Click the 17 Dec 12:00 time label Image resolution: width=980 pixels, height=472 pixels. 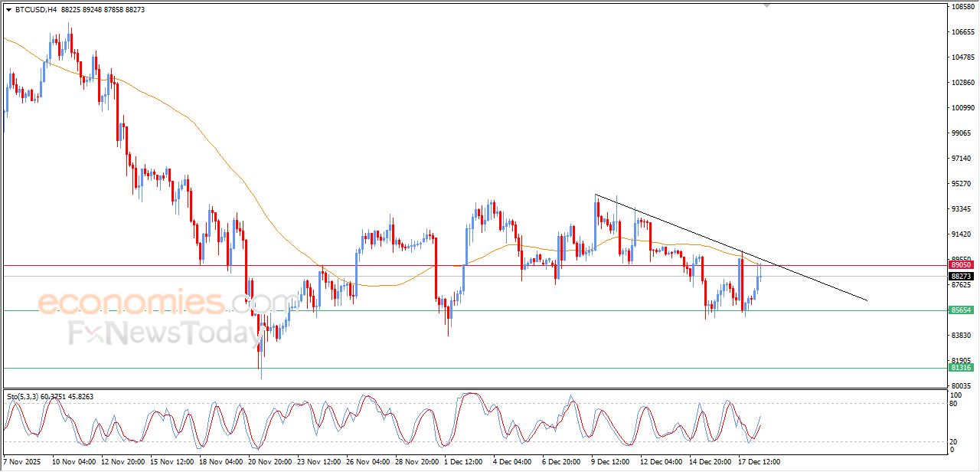click(759, 462)
